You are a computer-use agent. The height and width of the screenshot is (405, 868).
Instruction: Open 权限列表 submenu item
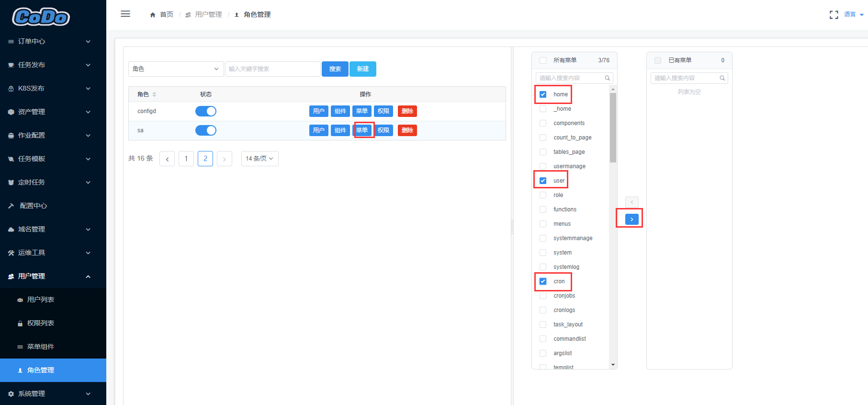click(x=53, y=324)
